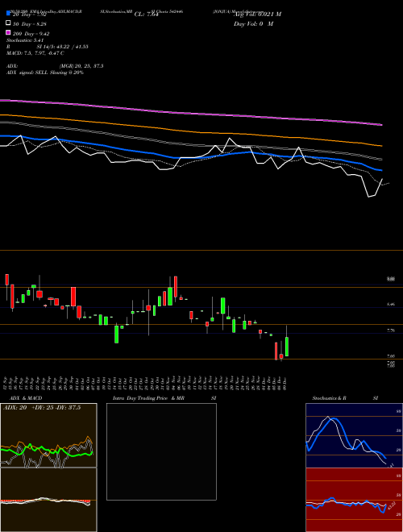Click the 7.76 price axis label
The width and height of the screenshot is (403, 532).
391,330
